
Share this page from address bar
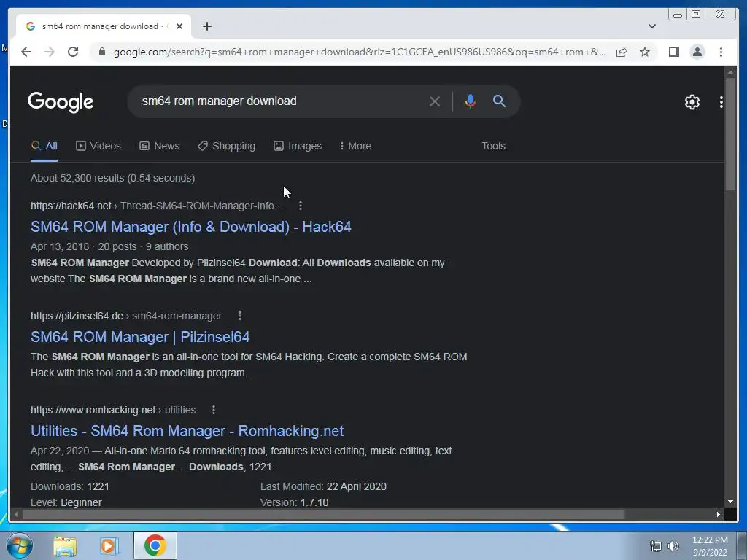pos(622,52)
